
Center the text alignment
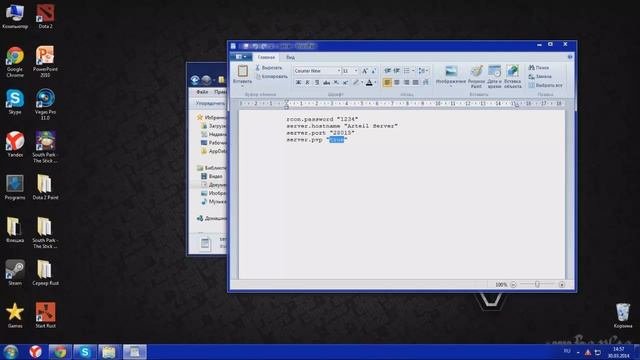(397, 82)
